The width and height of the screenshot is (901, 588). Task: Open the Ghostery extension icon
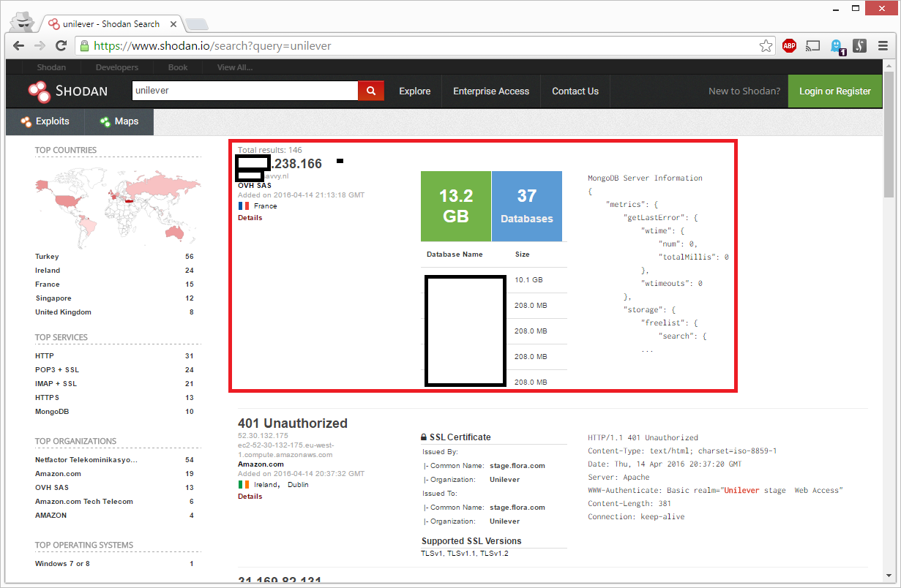837,47
